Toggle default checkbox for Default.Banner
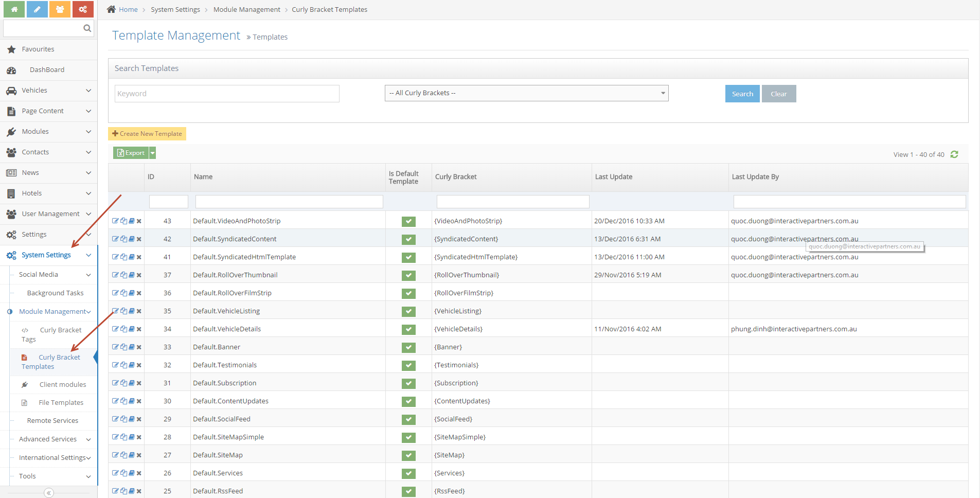This screenshot has width=980, height=498. click(408, 347)
